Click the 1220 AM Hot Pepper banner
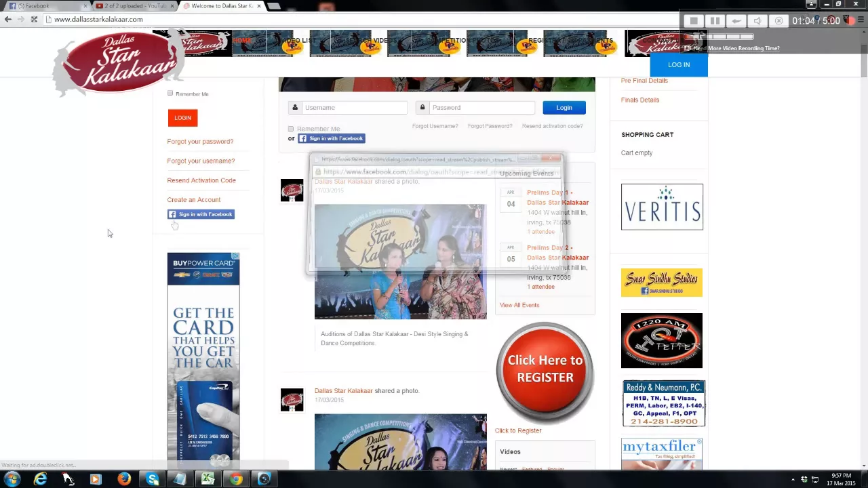The width and height of the screenshot is (868, 488). (x=662, y=340)
